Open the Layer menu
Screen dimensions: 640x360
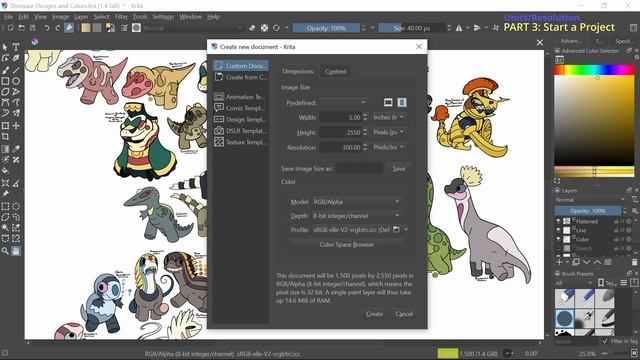point(81,17)
